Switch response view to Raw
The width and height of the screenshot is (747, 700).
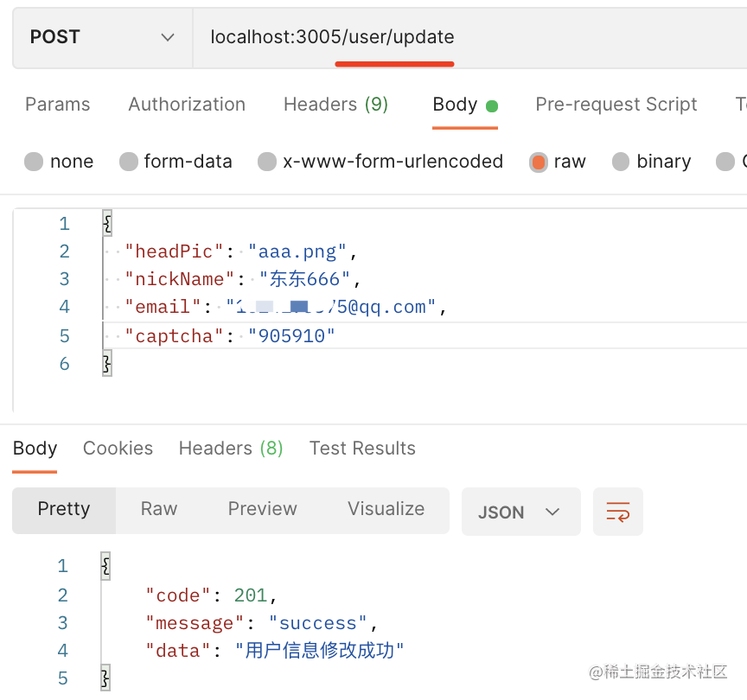point(159,509)
